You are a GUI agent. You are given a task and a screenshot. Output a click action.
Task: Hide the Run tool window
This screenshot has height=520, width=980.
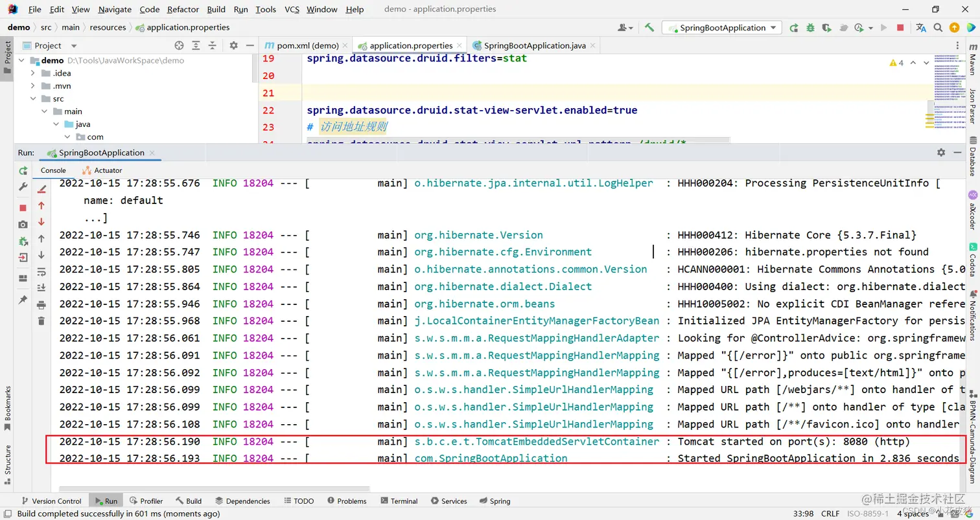click(958, 152)
